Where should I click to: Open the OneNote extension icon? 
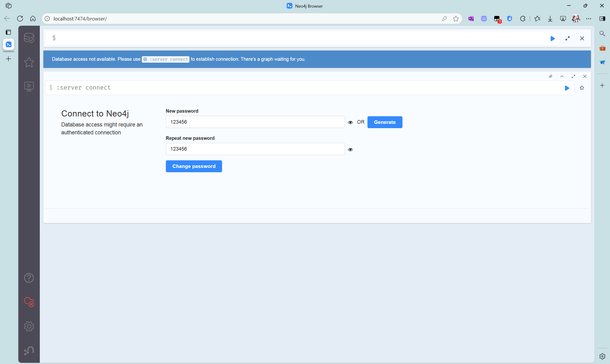tap(471, 19)
